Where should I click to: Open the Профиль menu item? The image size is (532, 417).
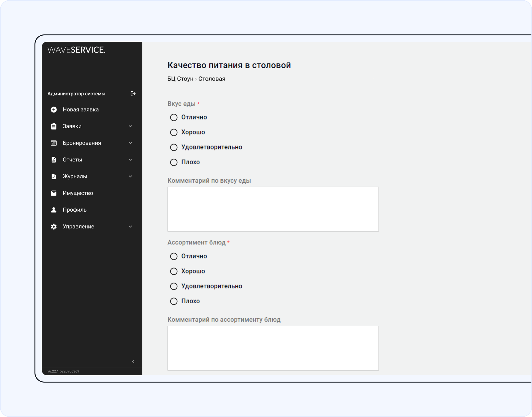click(x=75, y=210)
